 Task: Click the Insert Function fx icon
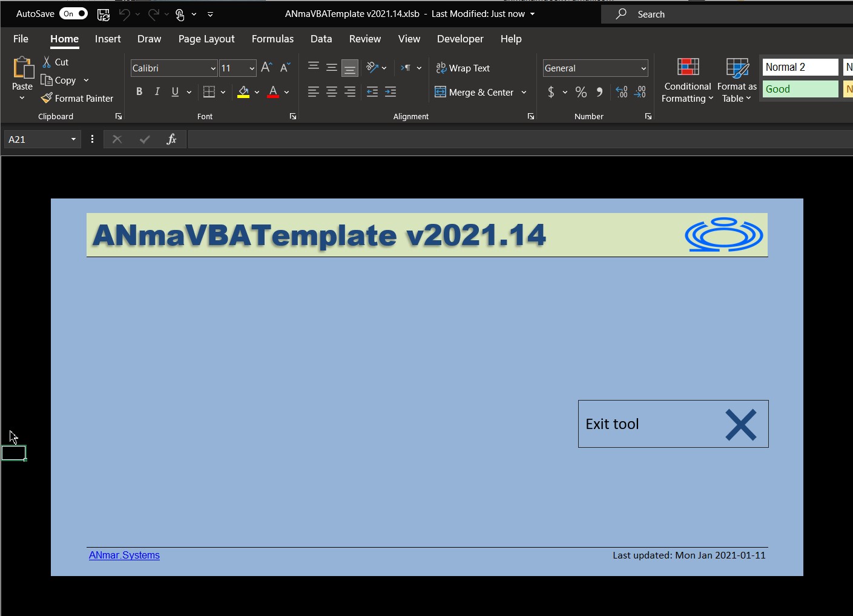171,139
